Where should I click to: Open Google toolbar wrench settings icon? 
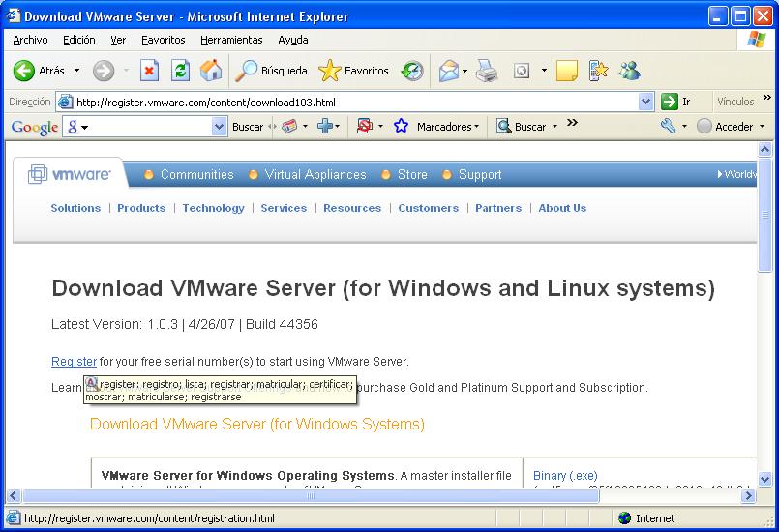668,126
